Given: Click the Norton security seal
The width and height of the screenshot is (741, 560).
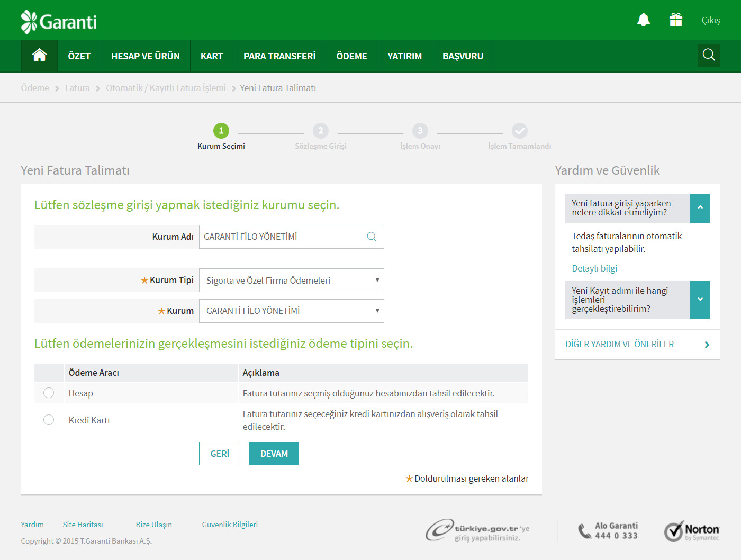Looking at the screenshot, I should 692,531.
